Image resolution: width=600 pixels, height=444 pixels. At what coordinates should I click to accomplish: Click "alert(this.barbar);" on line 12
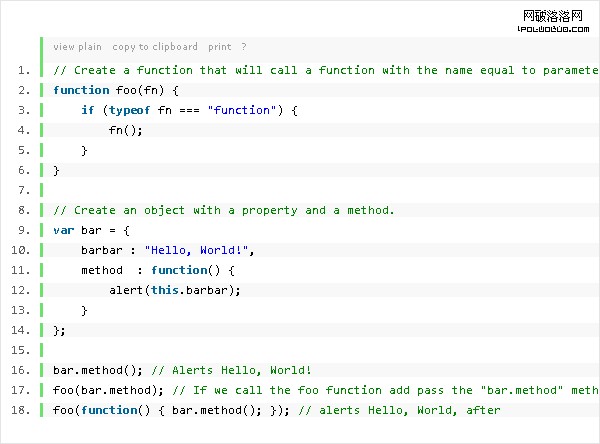click(x=176, y=290)
